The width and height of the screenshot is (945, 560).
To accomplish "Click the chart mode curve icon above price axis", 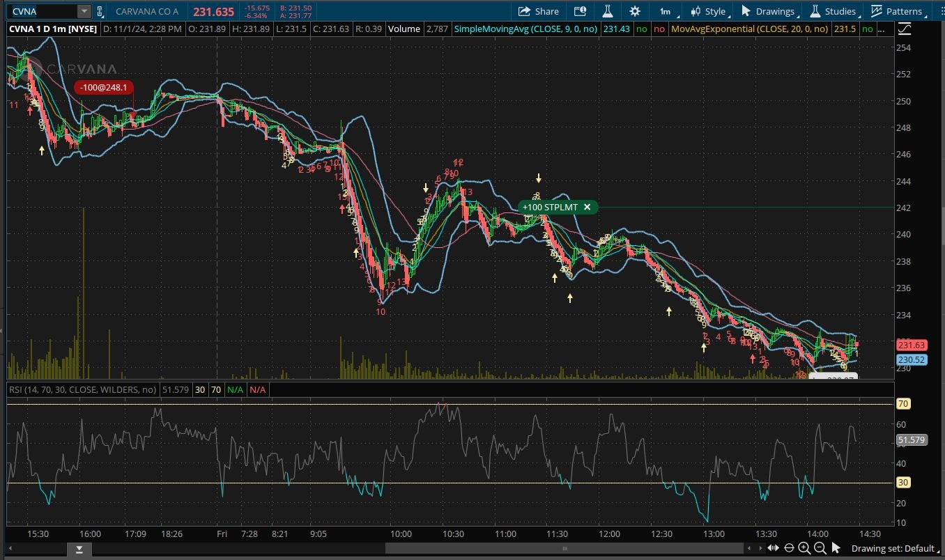I will point(905,29).
